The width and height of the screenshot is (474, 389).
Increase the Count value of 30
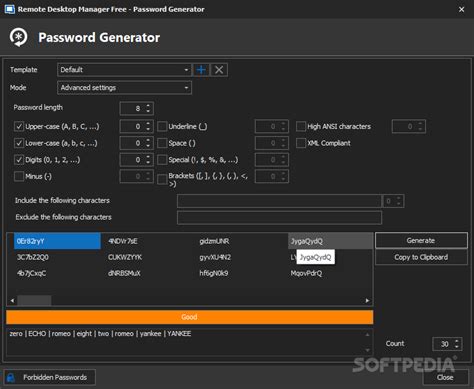[457, 341]
